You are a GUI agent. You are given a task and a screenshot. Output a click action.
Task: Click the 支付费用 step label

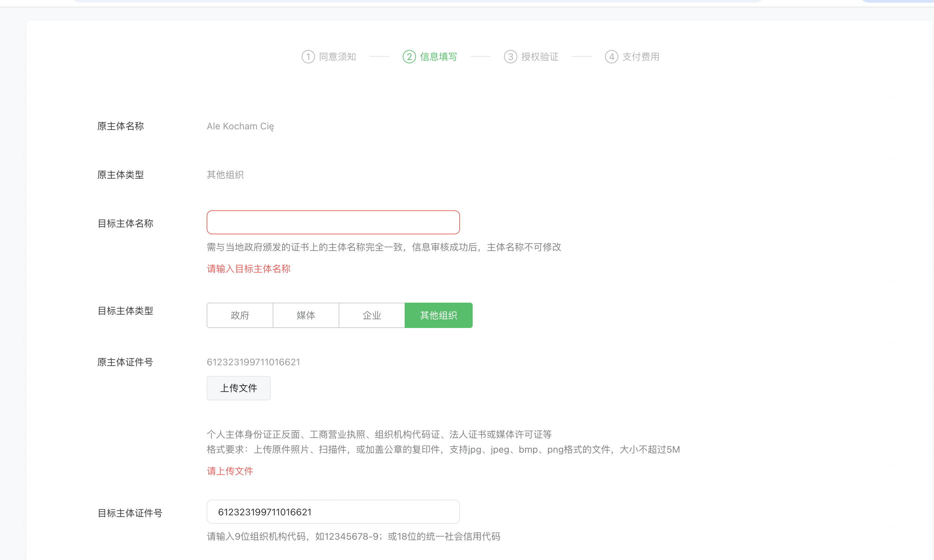(x=641, y=57)
